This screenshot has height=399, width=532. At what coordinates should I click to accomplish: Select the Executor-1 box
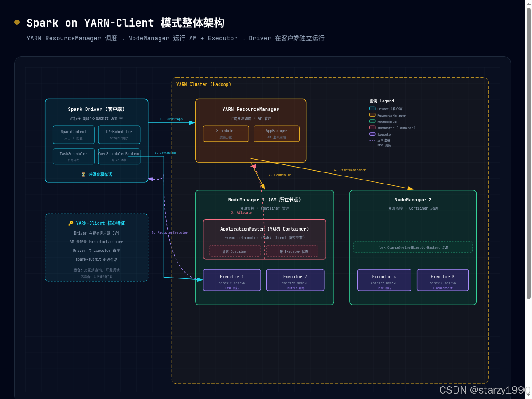(232, 280)
